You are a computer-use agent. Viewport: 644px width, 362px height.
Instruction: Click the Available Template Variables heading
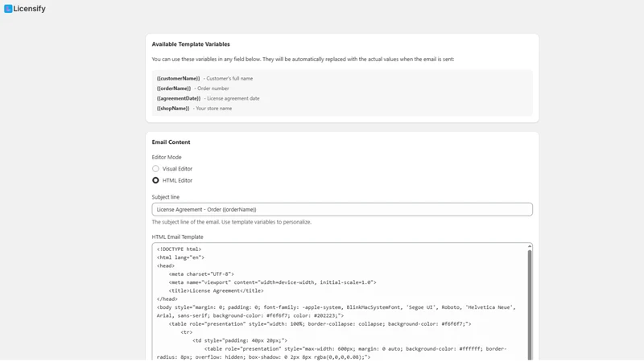(x=191, y=44)
